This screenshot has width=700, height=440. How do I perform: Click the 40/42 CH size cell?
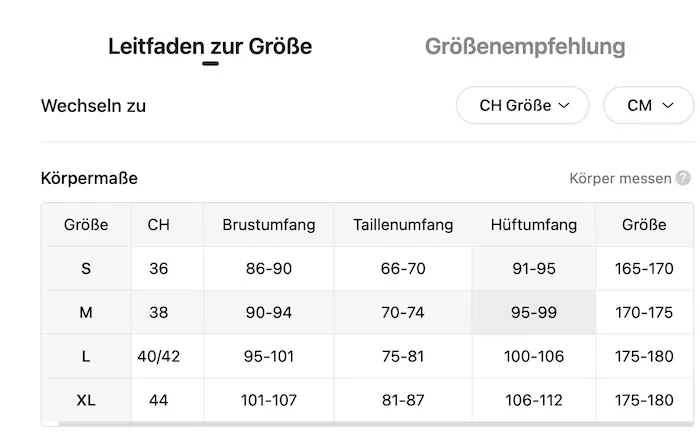(158, 356)
